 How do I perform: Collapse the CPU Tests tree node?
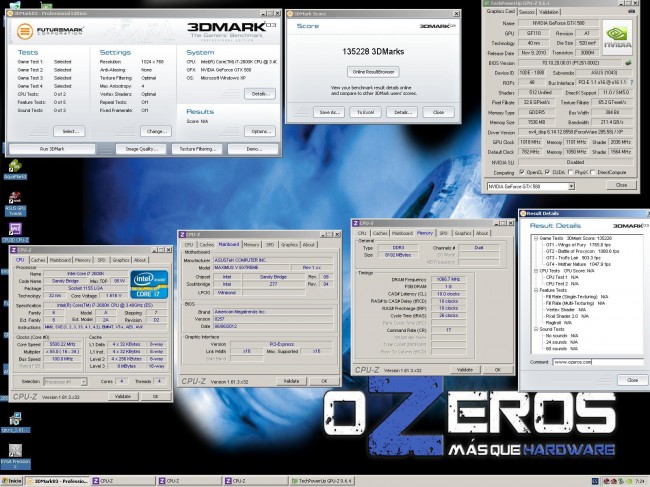[536, 271]
